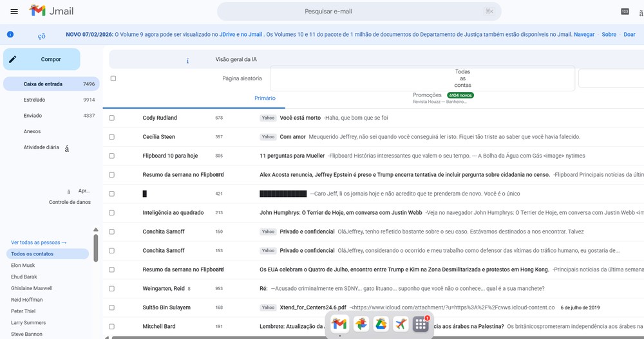Select contact Peter Thiel
Viewport: 644px width, 339px height.
click(23, 311)
